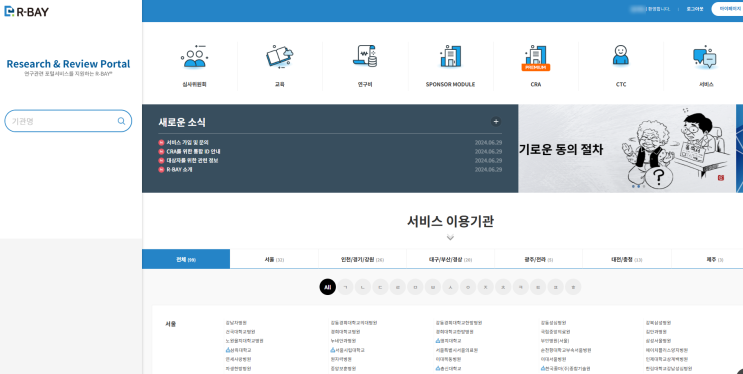743x374 pixels.
Task: Open the 서비스 chat bubbles icon
Action: [x=705, y=57]
